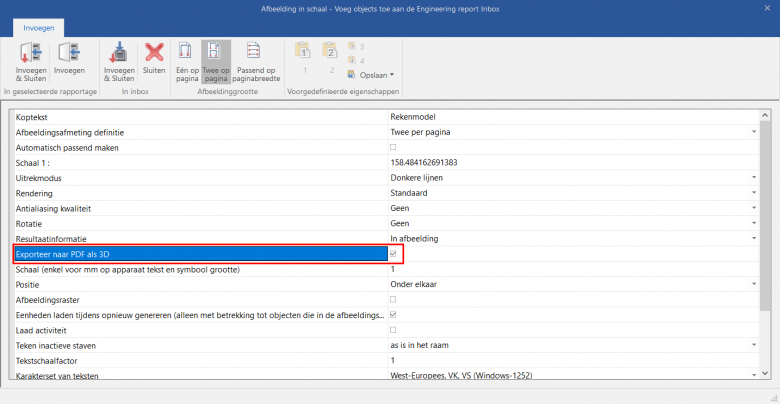This screenshot has height=404, width=780.
Task: Toggle the Laad activiteit checkbox
Action: pyautogui.click(x=392, y=329)
